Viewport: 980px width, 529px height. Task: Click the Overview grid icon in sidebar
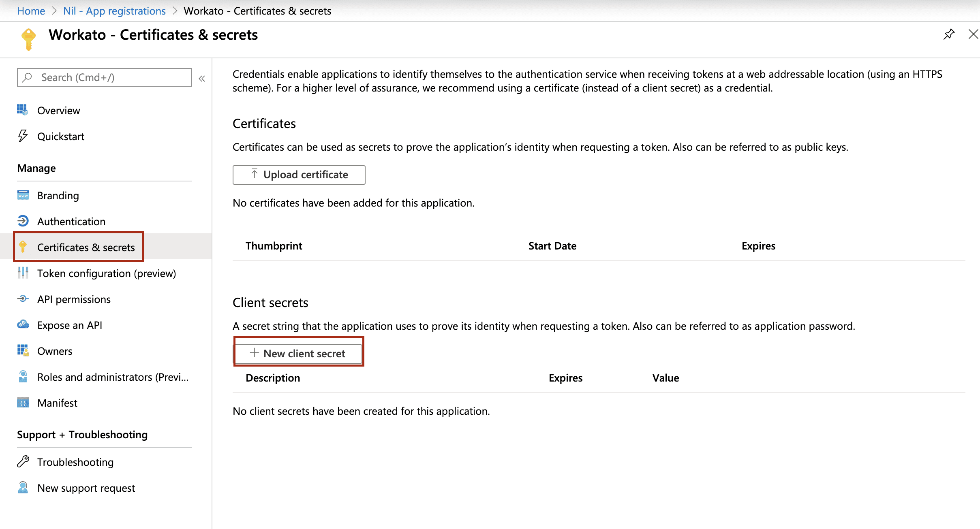click(x=22, y=110)
